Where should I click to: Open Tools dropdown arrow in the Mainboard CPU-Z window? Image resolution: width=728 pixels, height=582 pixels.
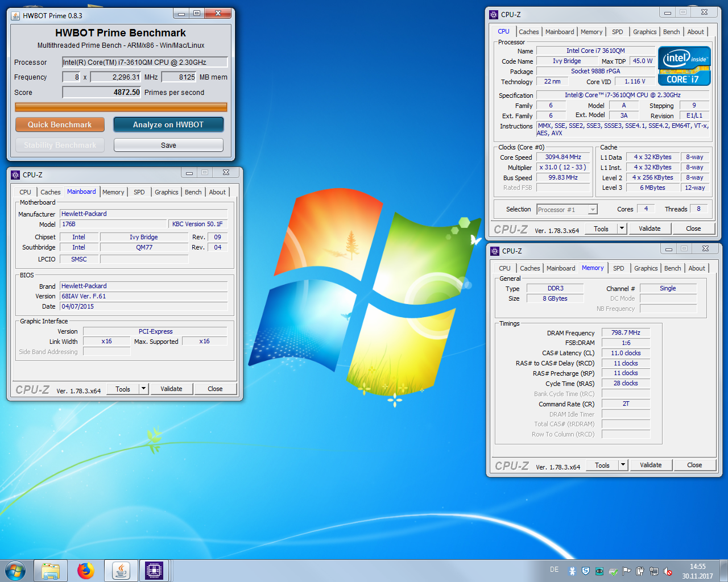(143, 389)
